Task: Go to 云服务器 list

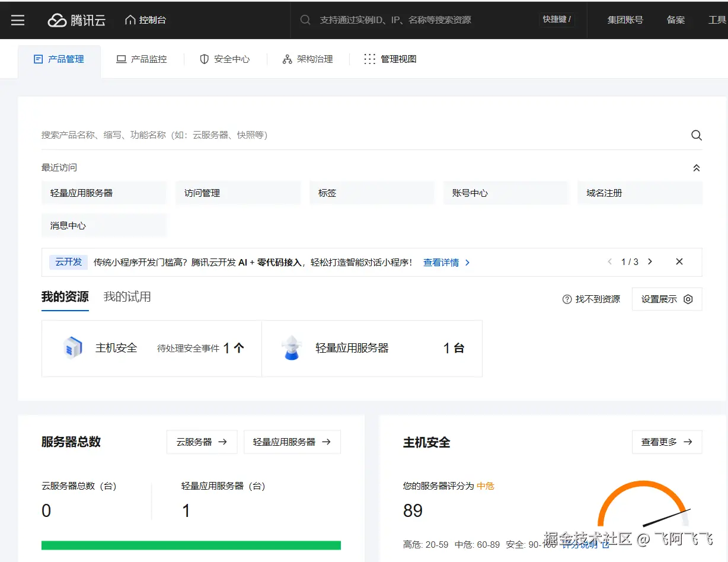Action: coord(202,442)
